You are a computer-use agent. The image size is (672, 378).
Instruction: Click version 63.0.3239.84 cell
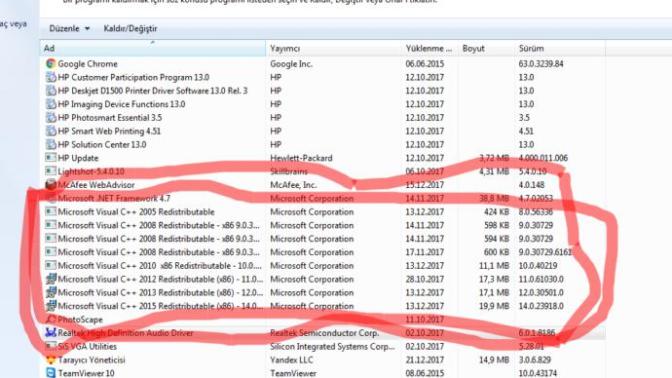[541, 64]
